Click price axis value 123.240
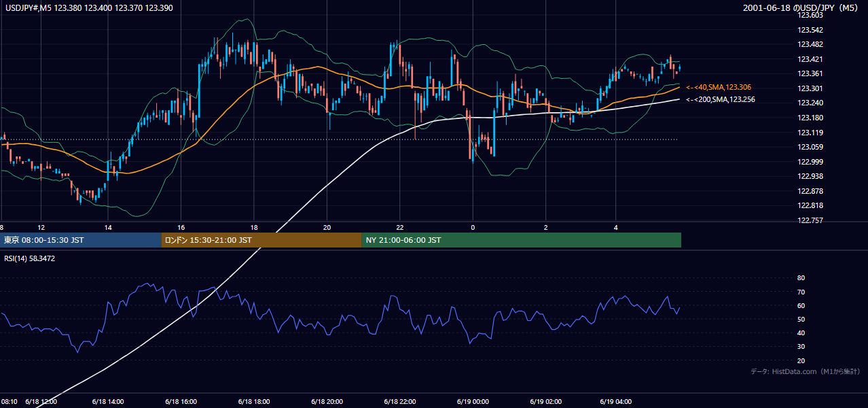The image size is (868, 408). [810, 103]
